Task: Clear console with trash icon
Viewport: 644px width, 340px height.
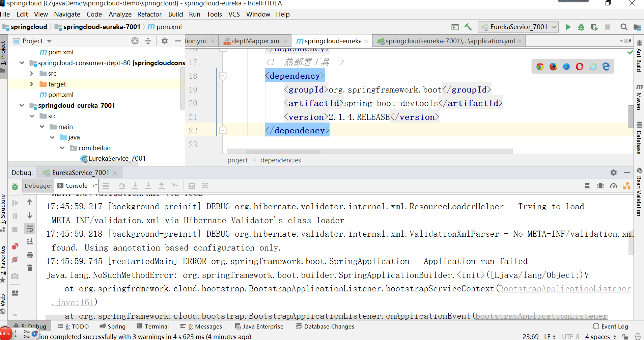Action: pyautogui.click(x=30, y=268)
